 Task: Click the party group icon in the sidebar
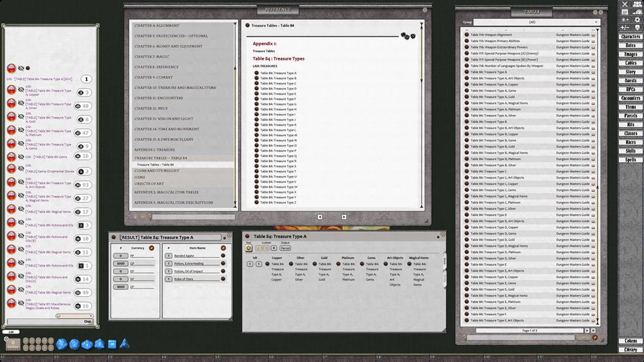click(x=637, y=5)
